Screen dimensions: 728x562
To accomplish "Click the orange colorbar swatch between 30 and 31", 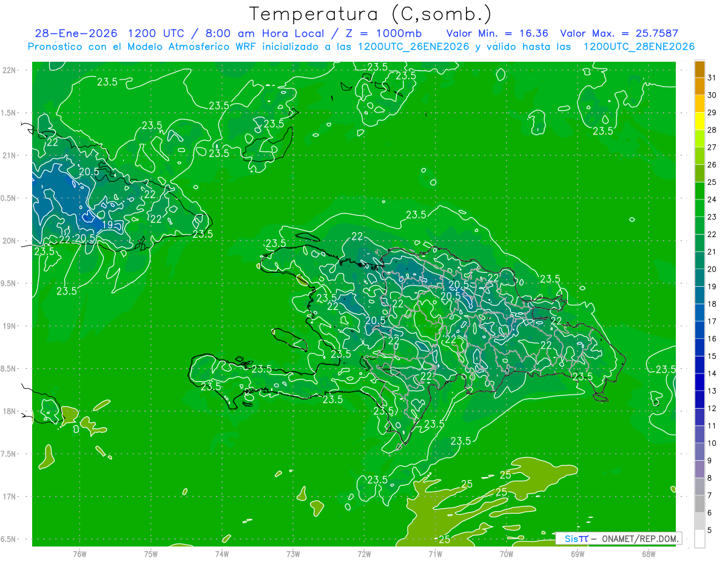I will point(699,86).
